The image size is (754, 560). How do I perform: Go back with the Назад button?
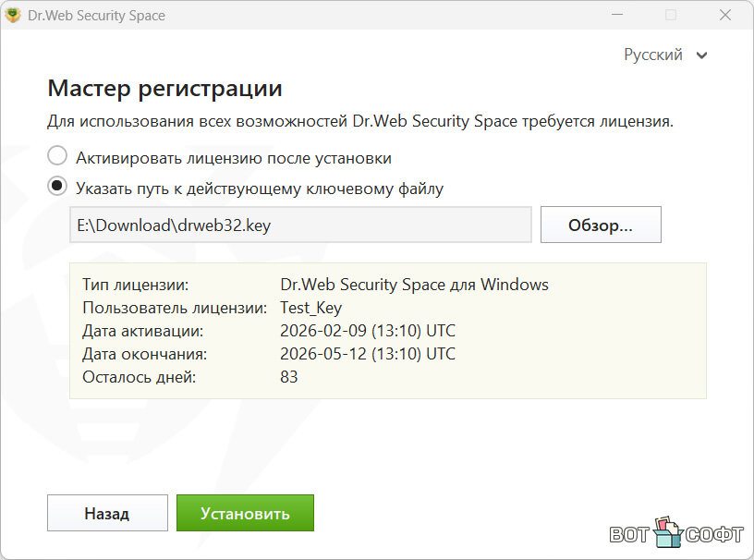point(107,513)
